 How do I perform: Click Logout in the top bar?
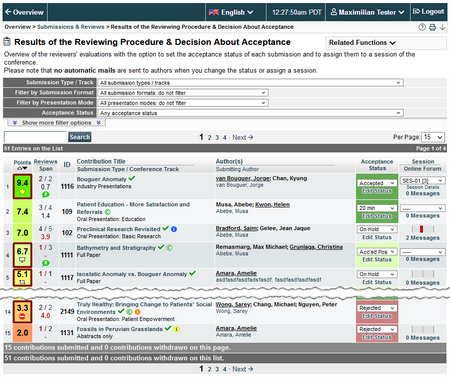coord(428,12)
